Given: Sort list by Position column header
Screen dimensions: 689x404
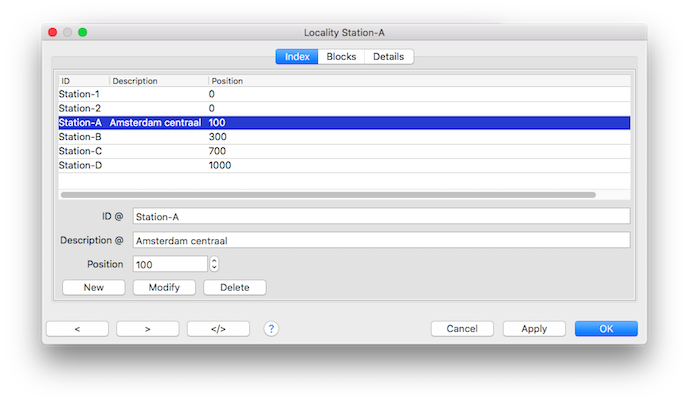Looking at the screenshot, I should 227,81.
